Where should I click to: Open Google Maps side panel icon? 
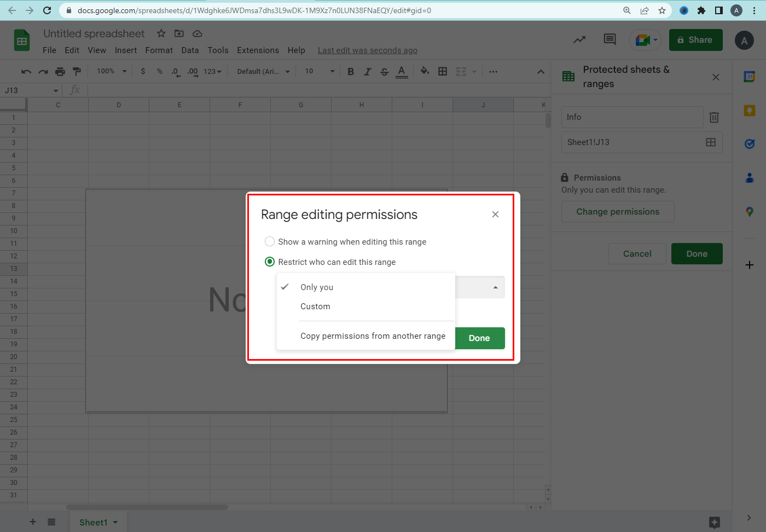(x=750, y=212)
